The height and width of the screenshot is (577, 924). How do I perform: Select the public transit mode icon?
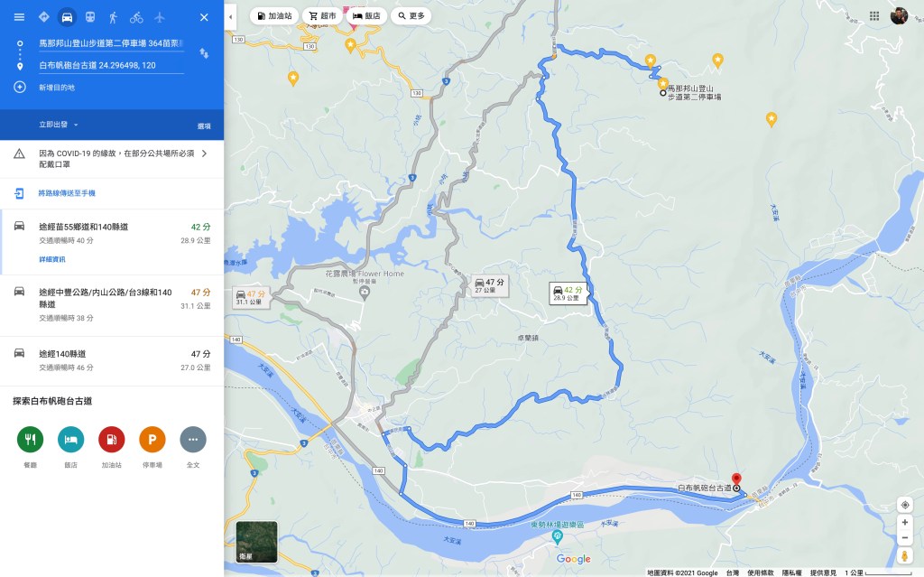89,17
